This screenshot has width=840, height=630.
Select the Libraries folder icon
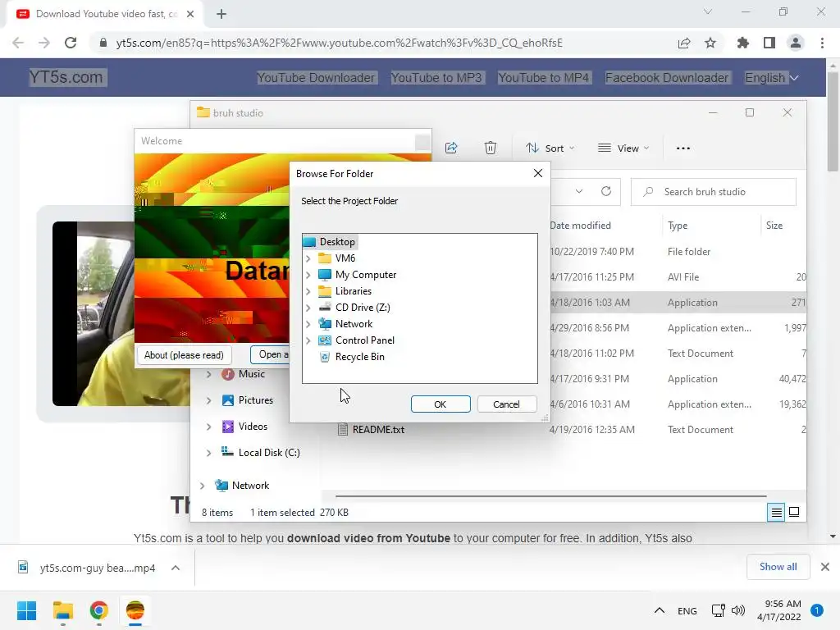[325, 291]
